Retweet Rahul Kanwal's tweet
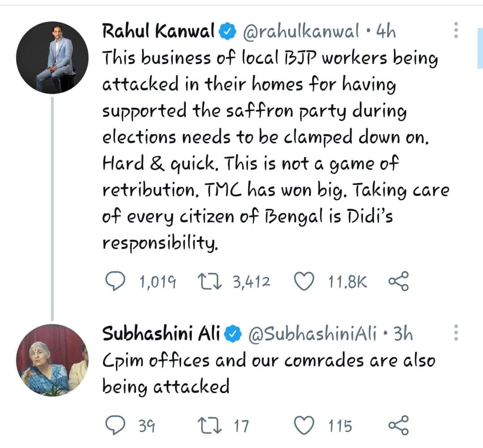The image size is (483, 448). click(209, 282)
